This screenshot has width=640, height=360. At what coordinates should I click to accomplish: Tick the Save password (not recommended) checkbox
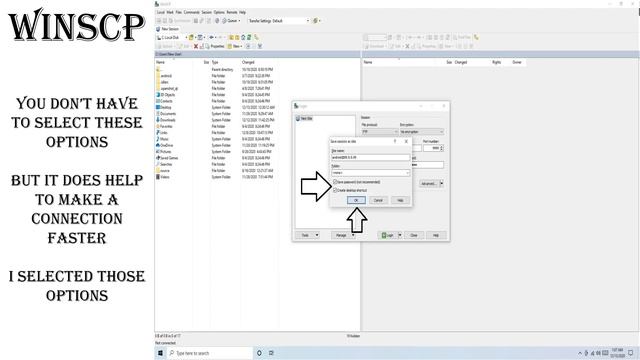pos(335,182)
